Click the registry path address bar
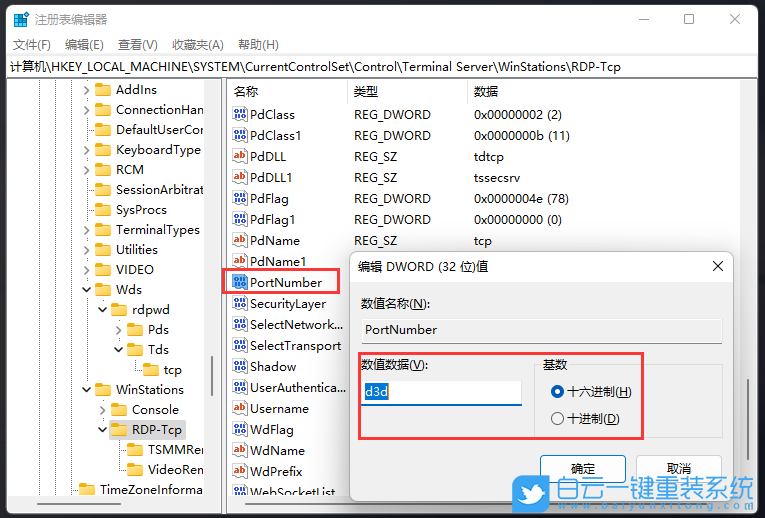Viewport: 765px width, 518px height. coord(382,67)
